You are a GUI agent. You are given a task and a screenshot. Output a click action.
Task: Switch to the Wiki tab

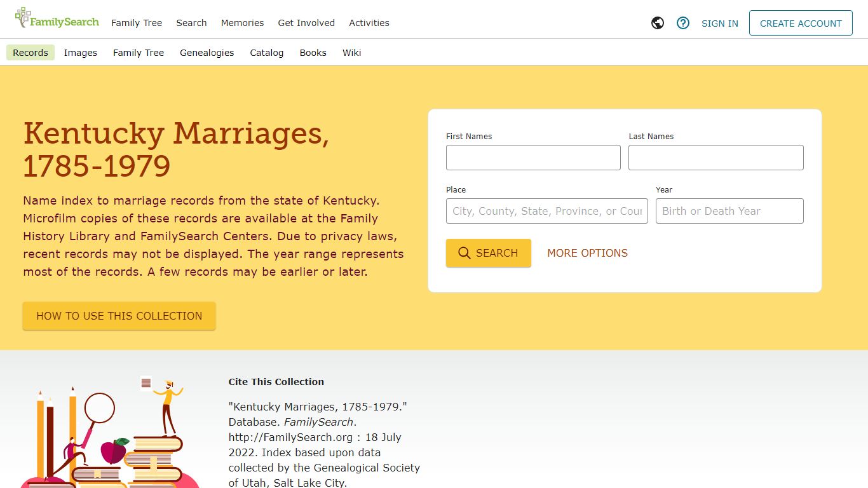pos(351,53)
